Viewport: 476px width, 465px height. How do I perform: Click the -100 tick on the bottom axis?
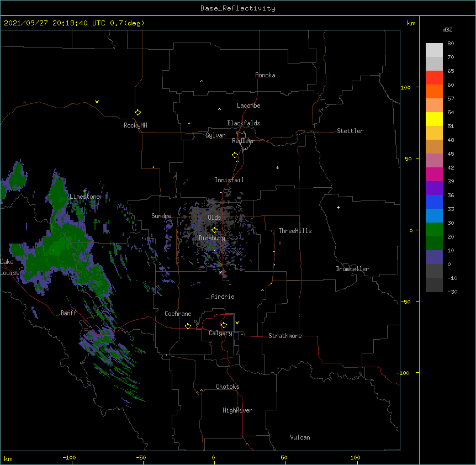tap(69, 457)
